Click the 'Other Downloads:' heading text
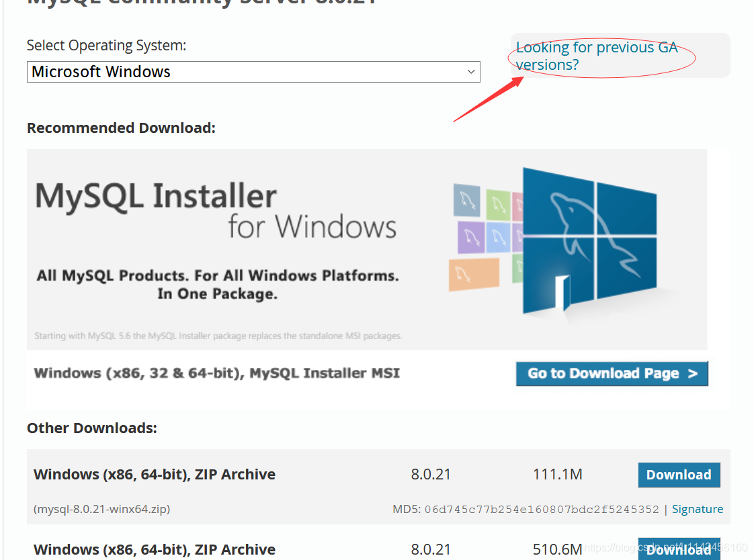The image size is (754, 560). tap(92, 428)
